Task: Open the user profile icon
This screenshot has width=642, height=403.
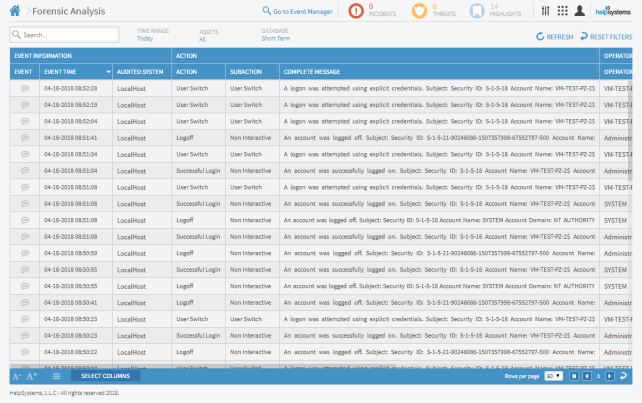Action: pos(580,11)
